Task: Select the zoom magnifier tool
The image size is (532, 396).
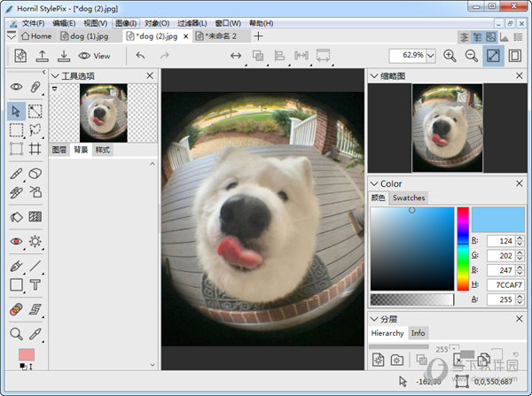Action: 16,334
